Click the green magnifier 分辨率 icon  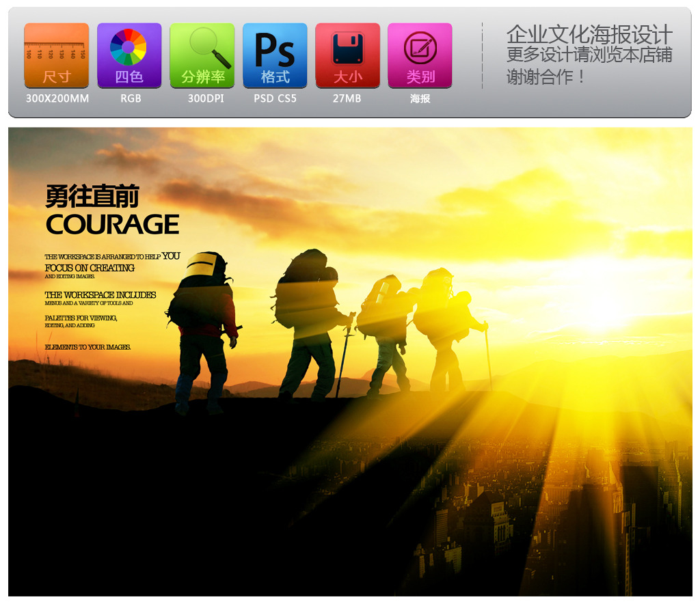202,55
